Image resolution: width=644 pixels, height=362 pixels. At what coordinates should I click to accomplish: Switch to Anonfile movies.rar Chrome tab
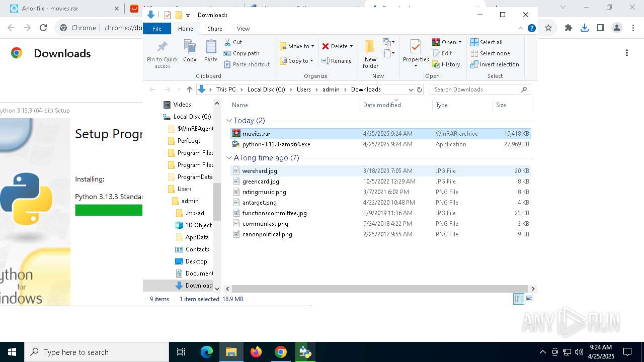tap(64, 9)
